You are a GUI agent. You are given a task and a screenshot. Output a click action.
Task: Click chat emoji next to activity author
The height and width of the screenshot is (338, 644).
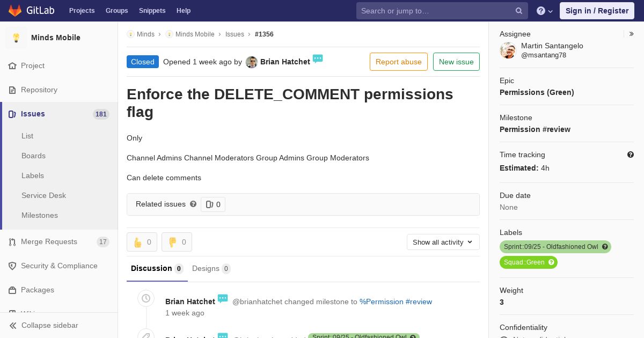tap(223, 298)
